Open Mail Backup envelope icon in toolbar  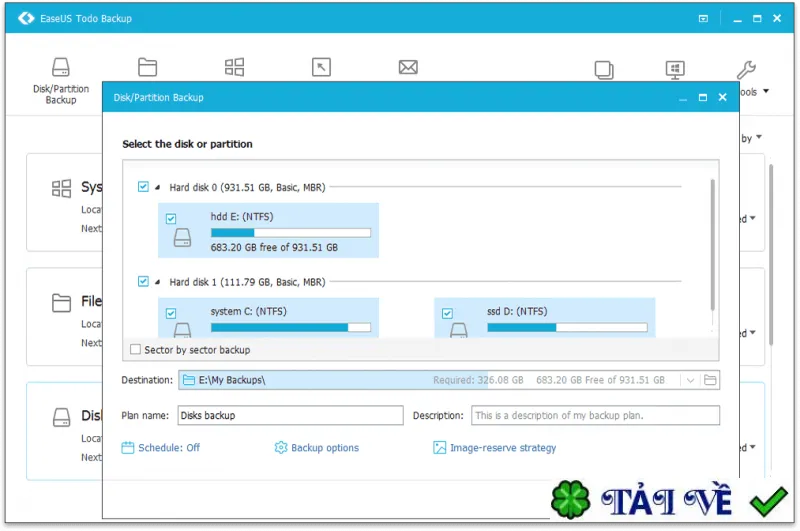point(408,67)
